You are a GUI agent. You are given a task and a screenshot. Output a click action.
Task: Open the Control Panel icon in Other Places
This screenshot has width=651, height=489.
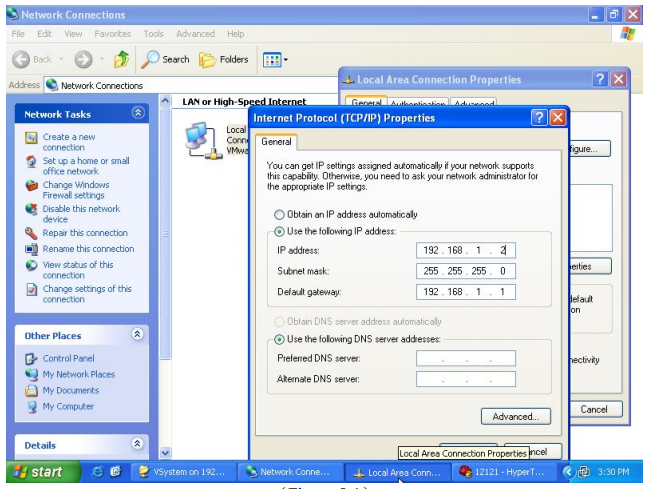click(x=31, y=359)
